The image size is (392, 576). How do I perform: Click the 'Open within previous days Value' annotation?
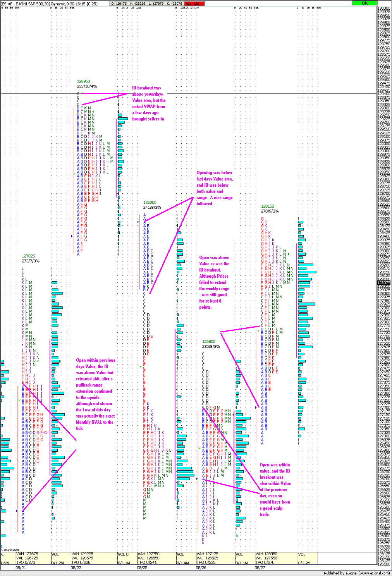pos(96,394)
